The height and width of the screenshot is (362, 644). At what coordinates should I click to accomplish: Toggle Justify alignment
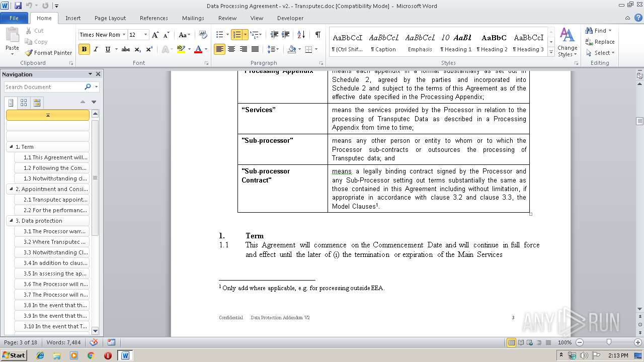point(256,49)
